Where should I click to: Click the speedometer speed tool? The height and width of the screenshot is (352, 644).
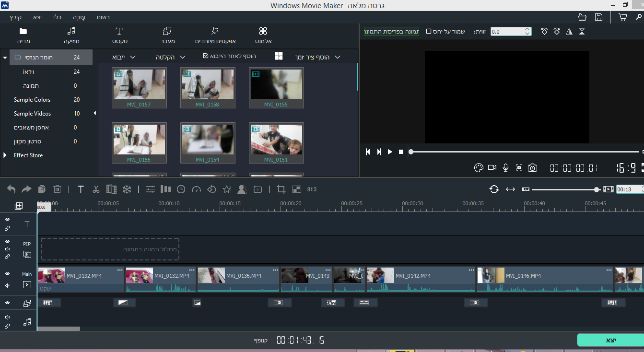tap(196, 189)
